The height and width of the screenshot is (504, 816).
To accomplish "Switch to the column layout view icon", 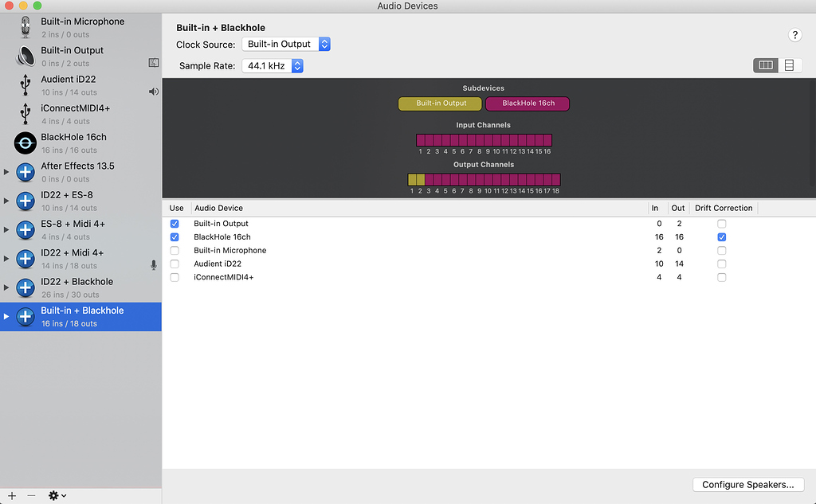I will click(x=766, y=65).
